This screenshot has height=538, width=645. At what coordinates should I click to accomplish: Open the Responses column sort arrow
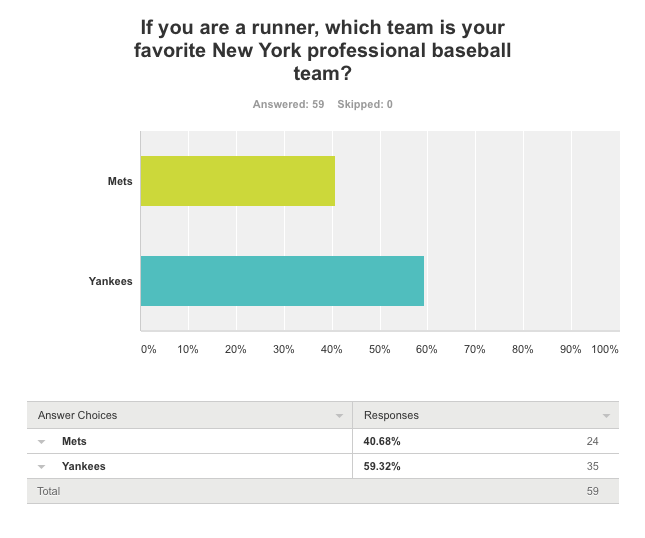coord(606,415)
